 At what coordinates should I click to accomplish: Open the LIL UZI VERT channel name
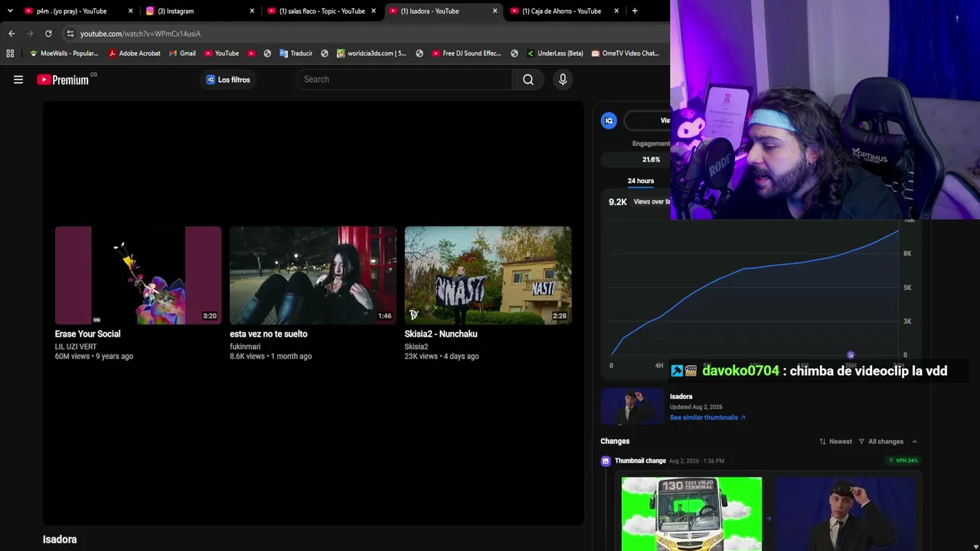76,347
